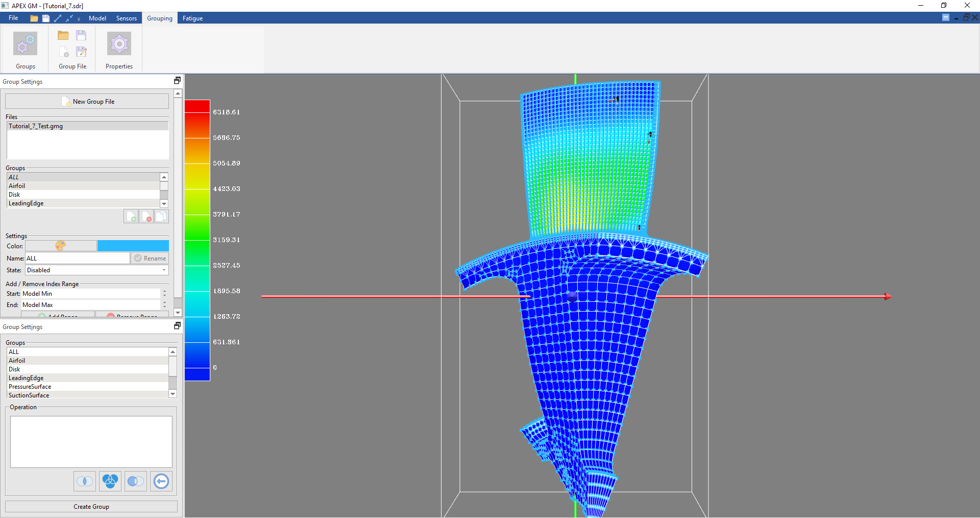Click the Name field containing ALL
The image size is (980, 518).
pos(78,258)
